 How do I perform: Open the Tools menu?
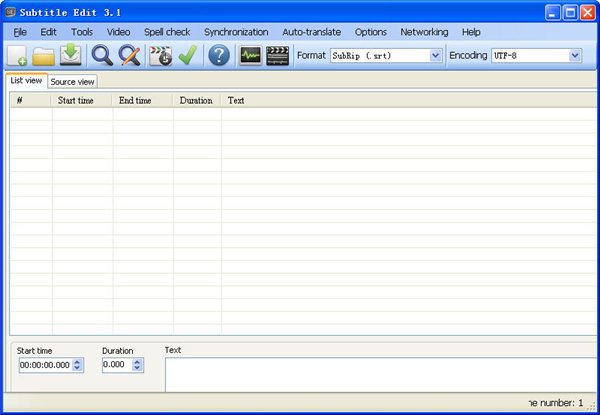82,32
